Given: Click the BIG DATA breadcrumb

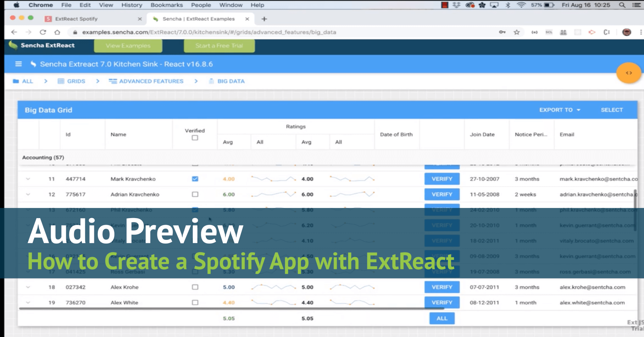Looking at the screenshot, I should tap(227, 81).
